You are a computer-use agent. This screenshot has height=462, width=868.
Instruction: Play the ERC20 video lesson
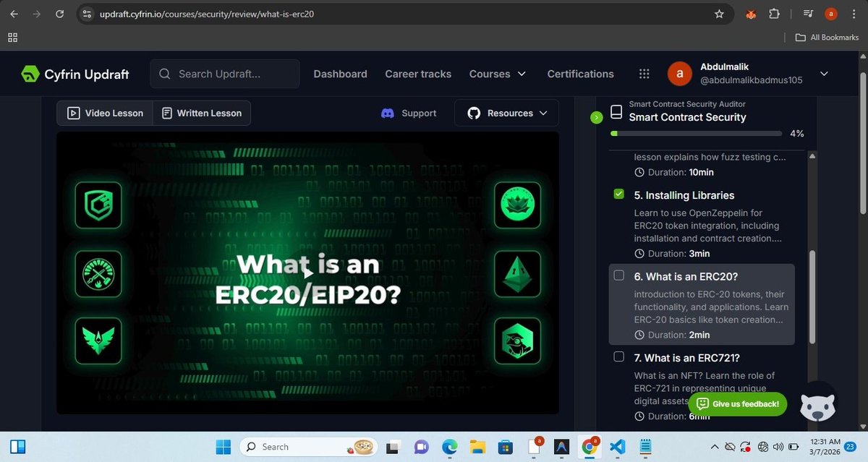(308, 273)
